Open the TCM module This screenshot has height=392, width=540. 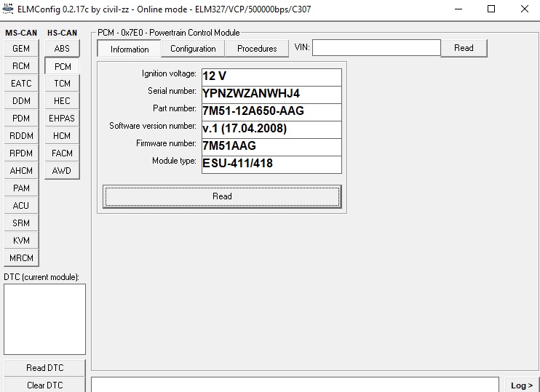point(62,84)
